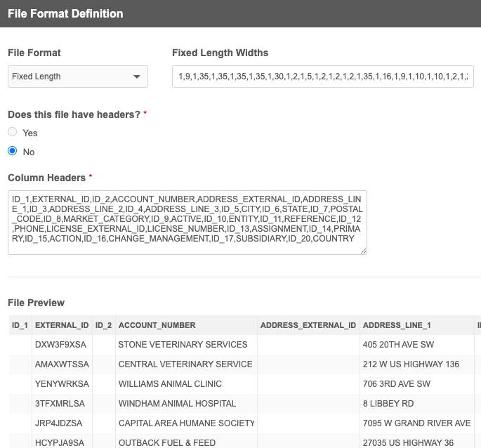Click inside the Column Headers text area
The image size is (481, 448).
187,222
